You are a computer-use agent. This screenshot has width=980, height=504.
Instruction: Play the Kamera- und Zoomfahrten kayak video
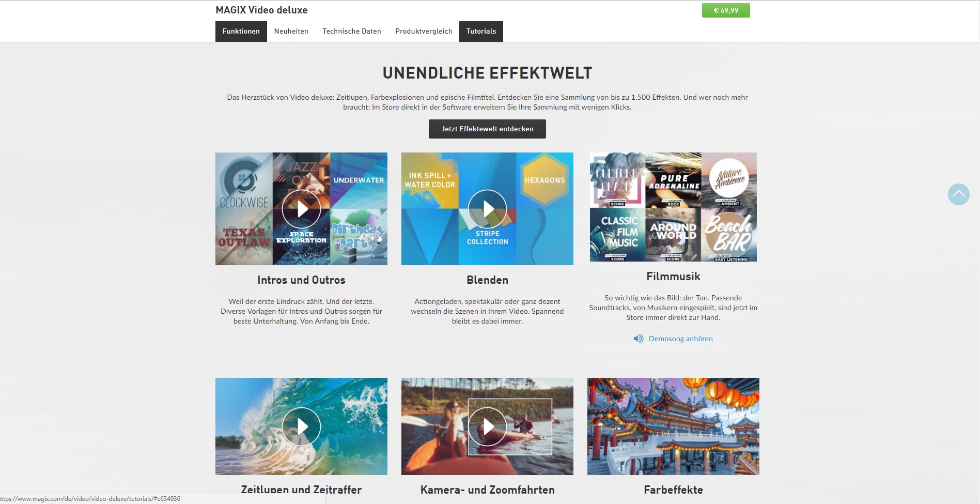click(487, 426)
